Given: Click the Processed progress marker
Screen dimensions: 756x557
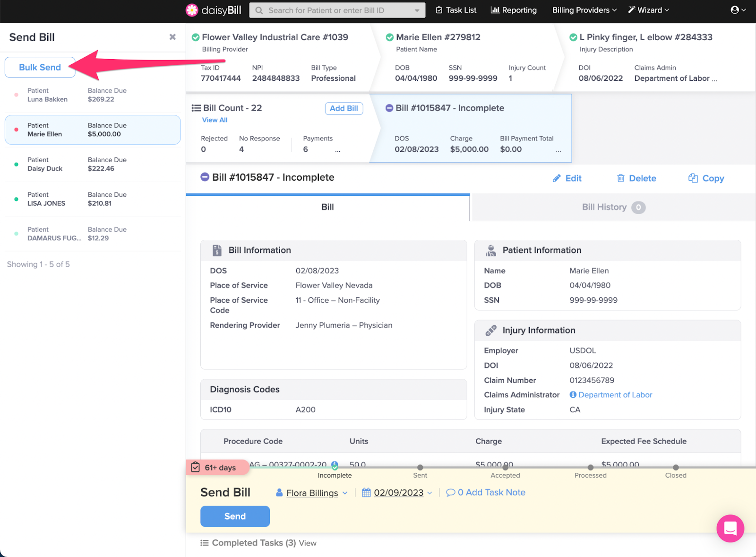Looking at the screenshot, I should [590, 468].
